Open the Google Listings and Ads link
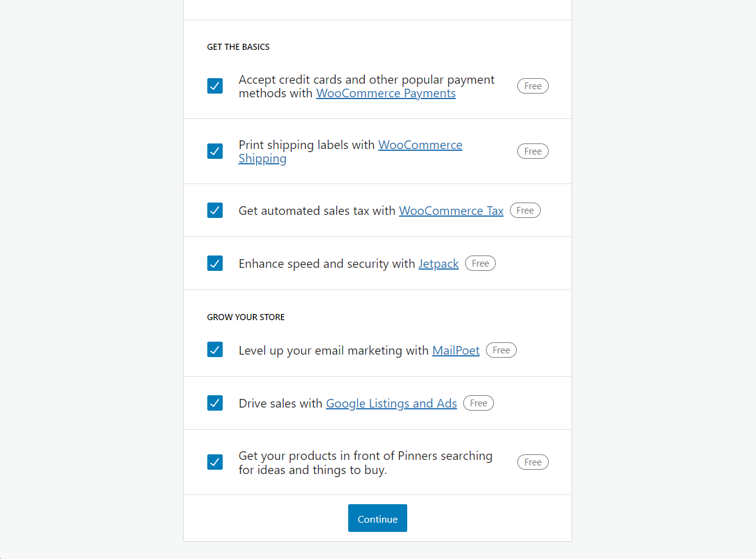The image size is (756, 559). (391, 403)
